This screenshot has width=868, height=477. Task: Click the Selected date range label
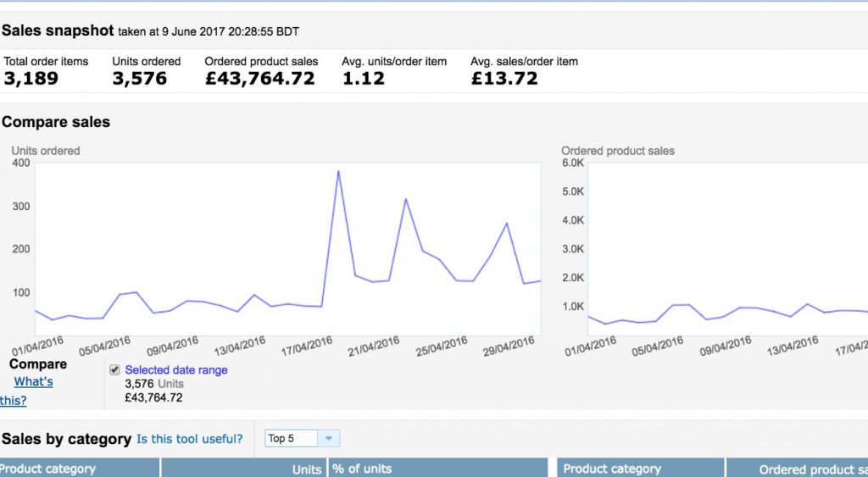click(176, 370)
